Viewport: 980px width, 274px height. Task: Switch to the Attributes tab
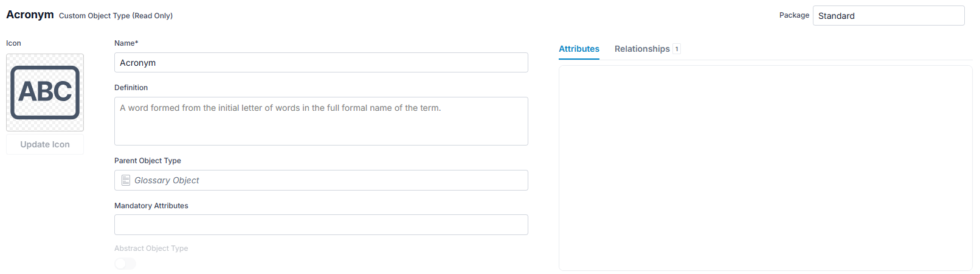(x=579, y=49)
